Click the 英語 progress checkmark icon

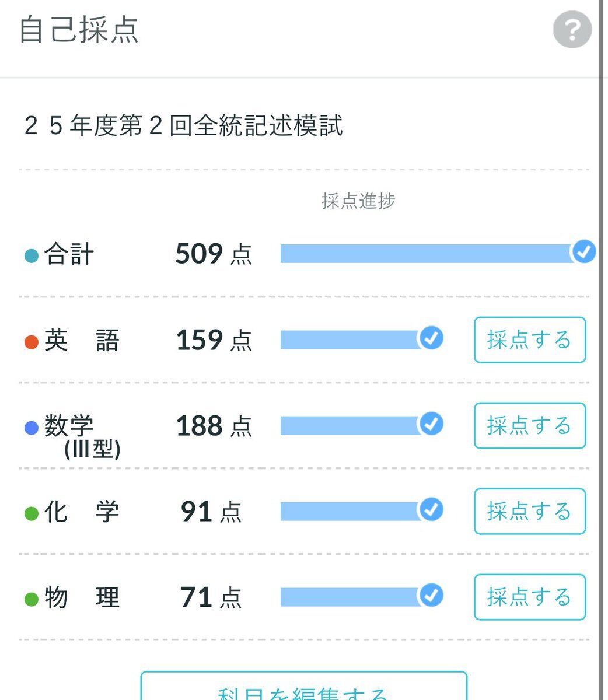click(x=431, y=338)
